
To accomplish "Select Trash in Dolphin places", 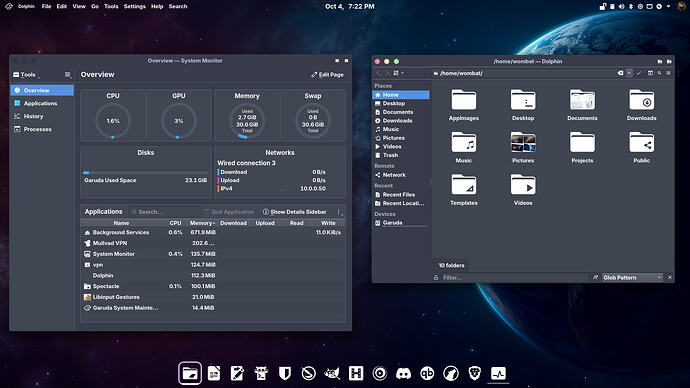I will [x=401, y=155].
